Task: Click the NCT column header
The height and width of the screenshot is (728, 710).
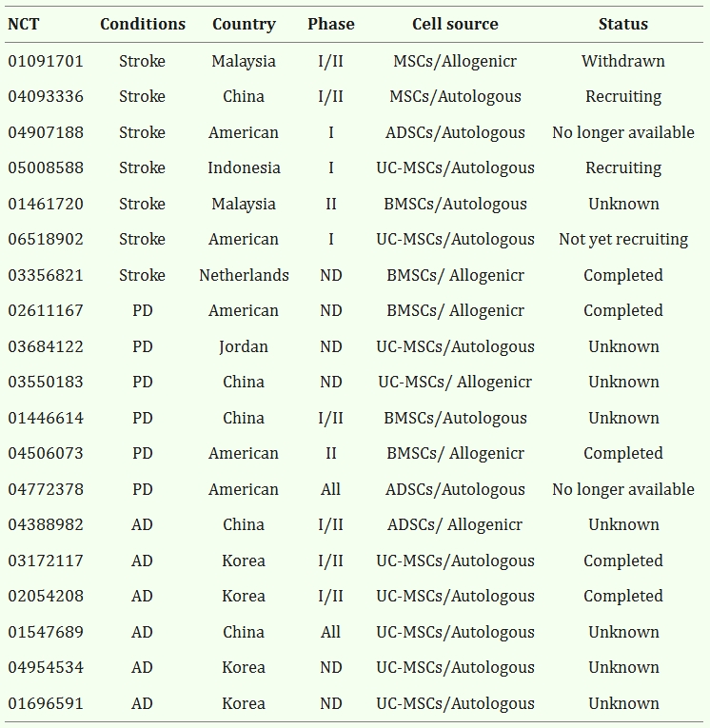Action: coord(24,24)
